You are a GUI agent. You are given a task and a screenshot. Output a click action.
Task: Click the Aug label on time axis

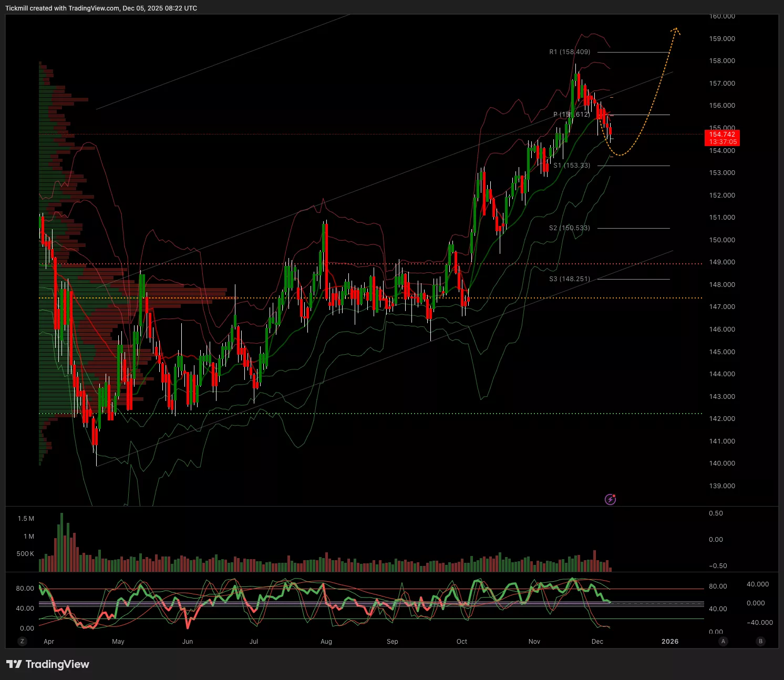pyautogui.click(x=326, y=642)
